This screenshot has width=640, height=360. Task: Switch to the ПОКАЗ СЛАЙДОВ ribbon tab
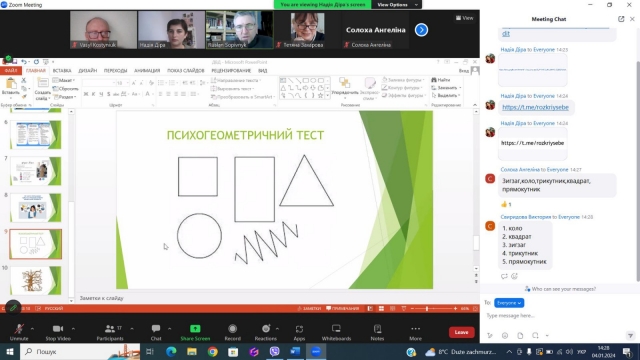click(x=186, y=71)
